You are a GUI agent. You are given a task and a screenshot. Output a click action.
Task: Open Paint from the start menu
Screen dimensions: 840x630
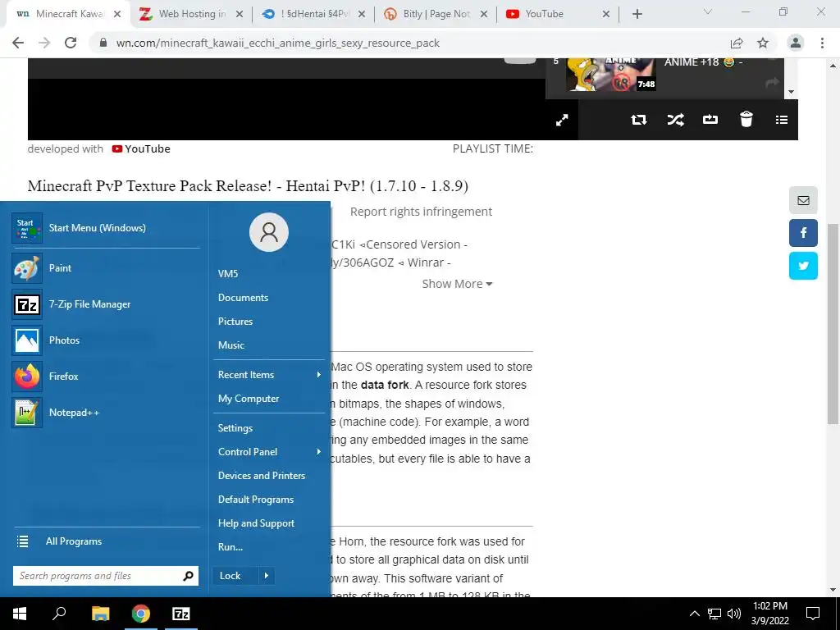click(106, 268)
